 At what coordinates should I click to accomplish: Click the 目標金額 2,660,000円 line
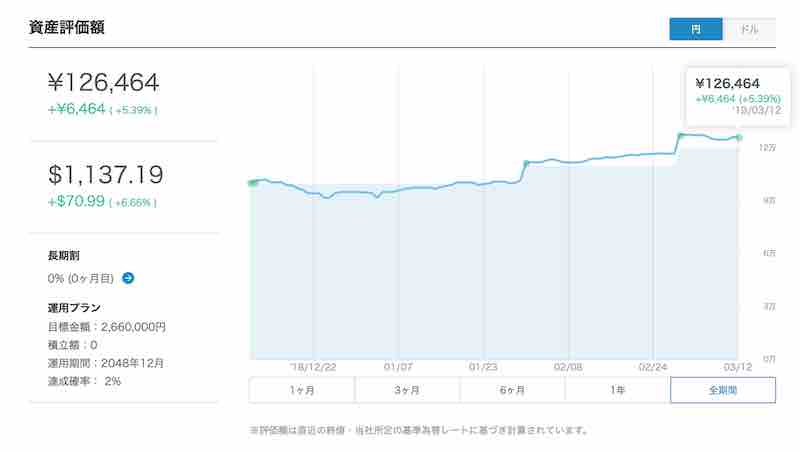click(x=107, y=327)
